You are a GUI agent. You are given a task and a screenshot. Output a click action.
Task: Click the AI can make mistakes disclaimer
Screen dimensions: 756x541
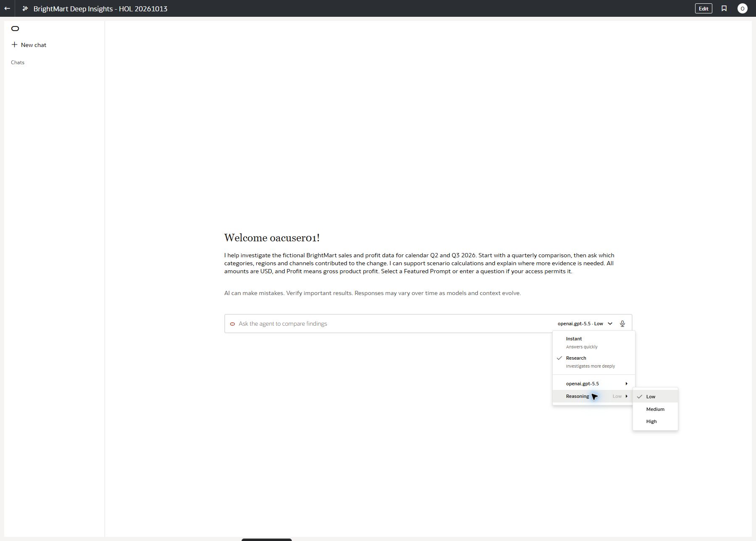(x=373, y=293)
